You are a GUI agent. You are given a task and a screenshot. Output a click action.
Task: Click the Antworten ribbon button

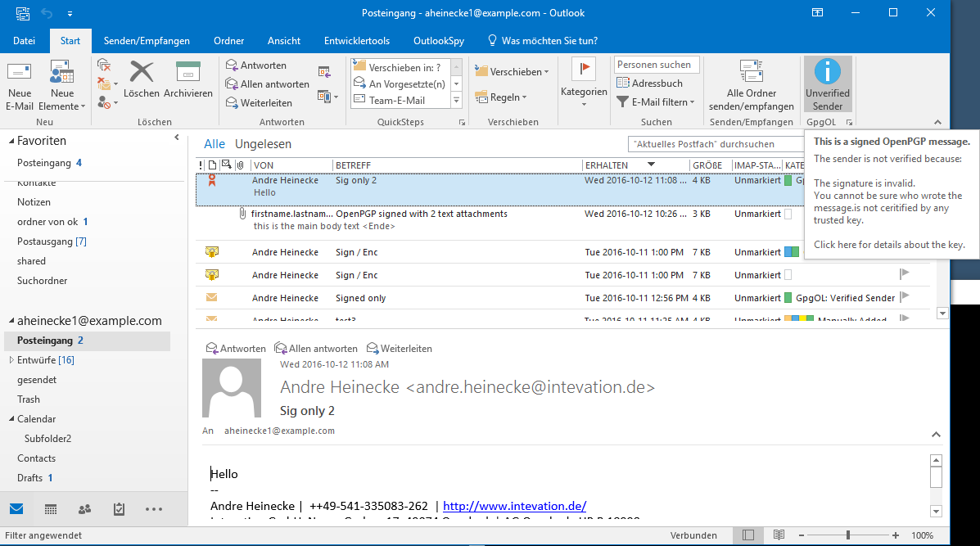coord(256,65)
